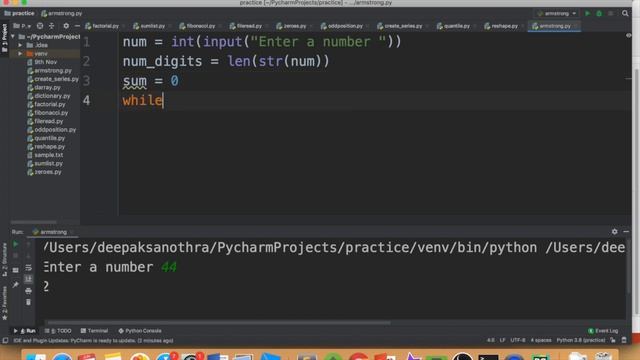This screenshot has width=640, height=360.
Task: Open the Terminal tool window button
Action: click(94, 331)
